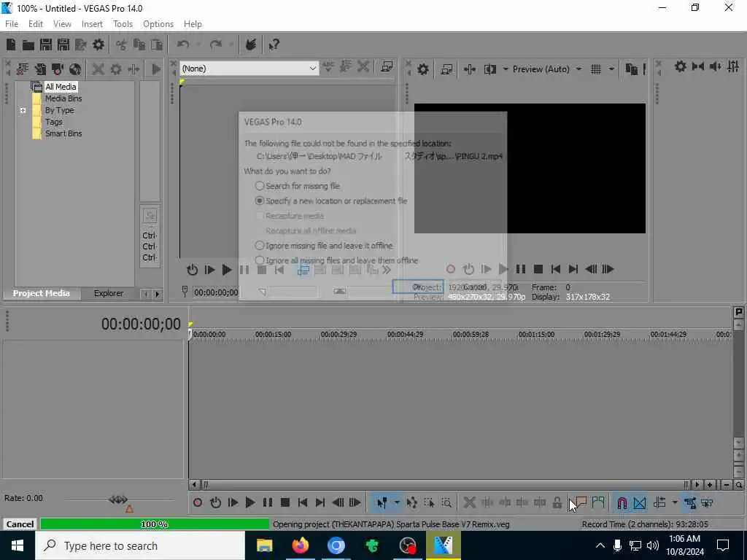
Task: Toggle Lock Envelopes to Events
Action: (x=689, y=502)
